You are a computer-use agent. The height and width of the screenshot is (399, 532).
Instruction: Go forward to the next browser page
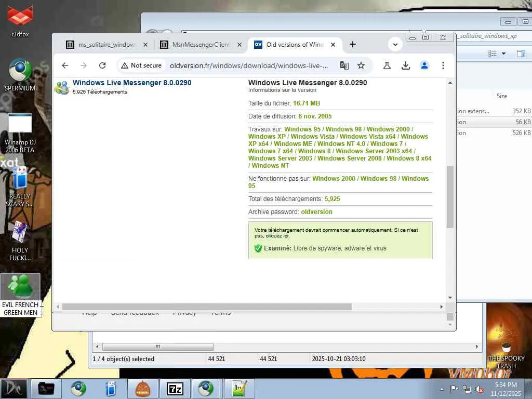[84, 65]
